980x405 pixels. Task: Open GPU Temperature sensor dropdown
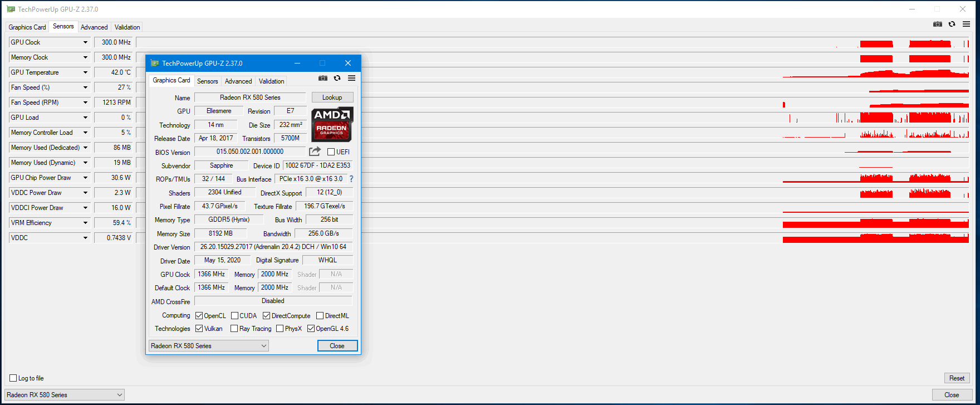[85, 72]
